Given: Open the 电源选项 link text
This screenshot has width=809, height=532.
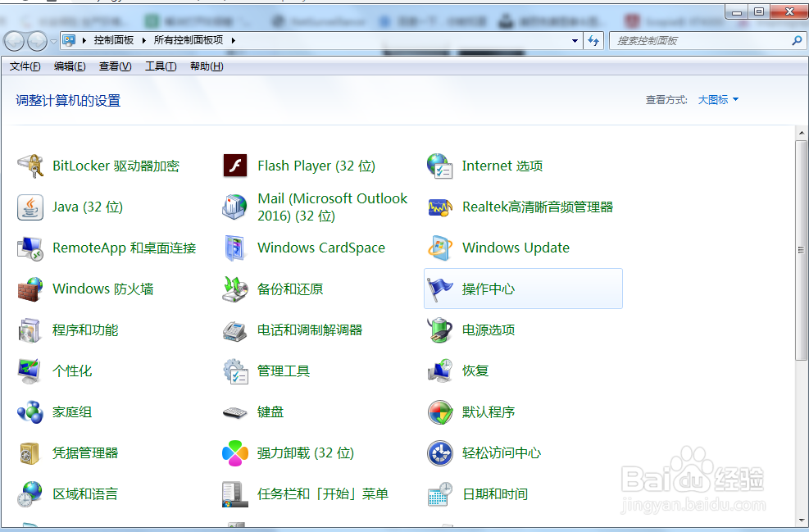Looking at the screenshot, I should (x=489, y=330).
